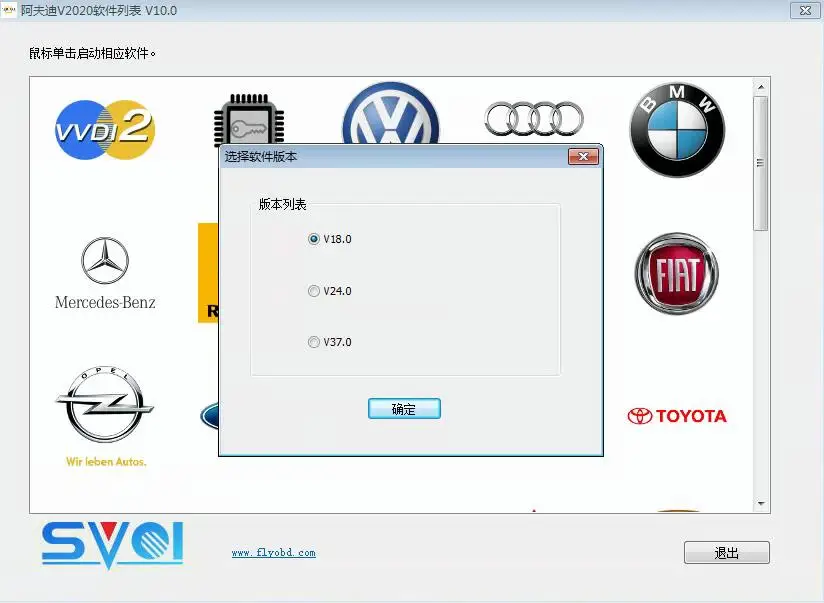Click the scrollbar up arrow

point(760,86)
